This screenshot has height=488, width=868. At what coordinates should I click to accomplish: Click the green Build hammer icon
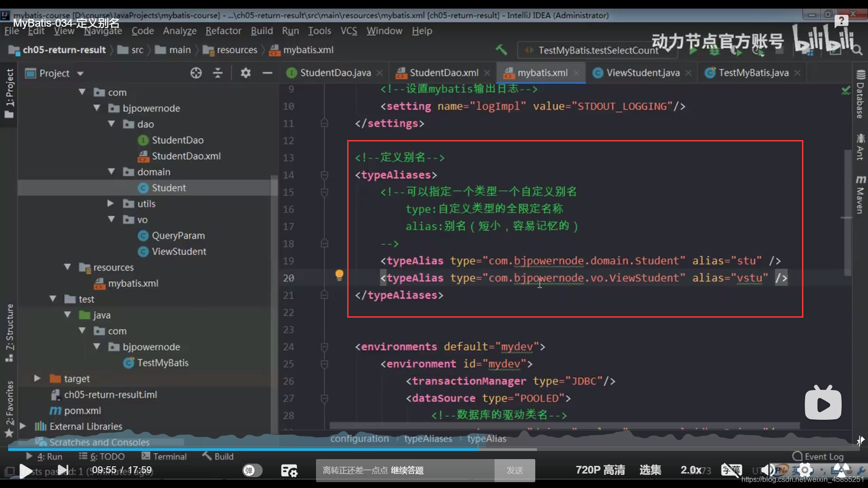click(501, 50)
